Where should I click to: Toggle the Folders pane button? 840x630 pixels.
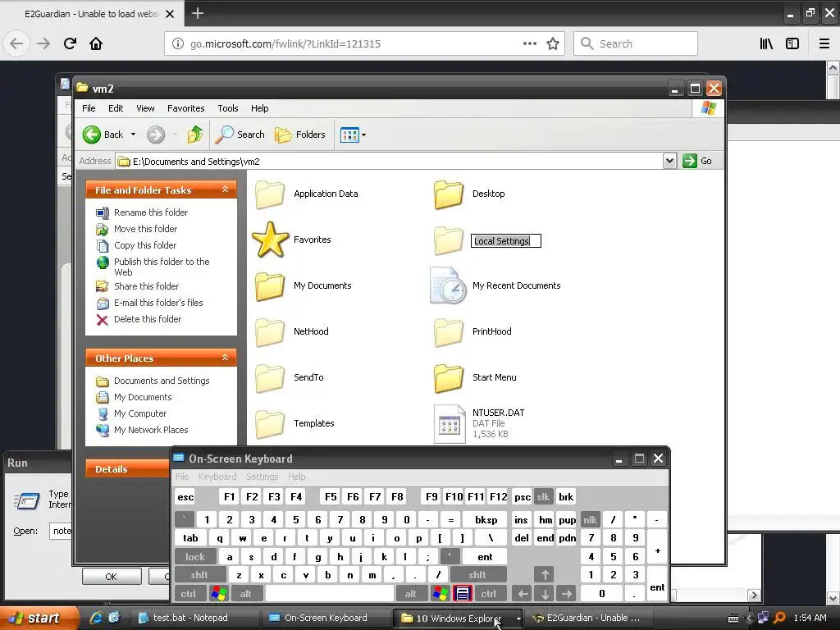[x=300, y=135]
